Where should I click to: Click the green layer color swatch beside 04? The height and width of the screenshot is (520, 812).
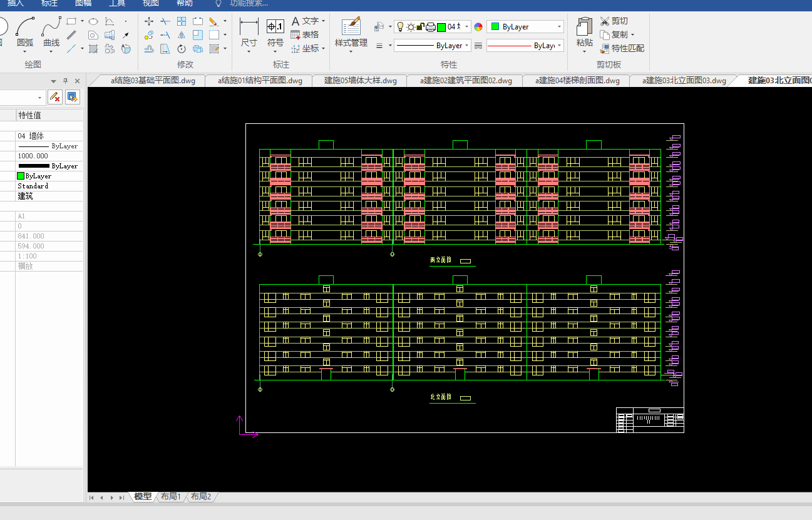441,27
